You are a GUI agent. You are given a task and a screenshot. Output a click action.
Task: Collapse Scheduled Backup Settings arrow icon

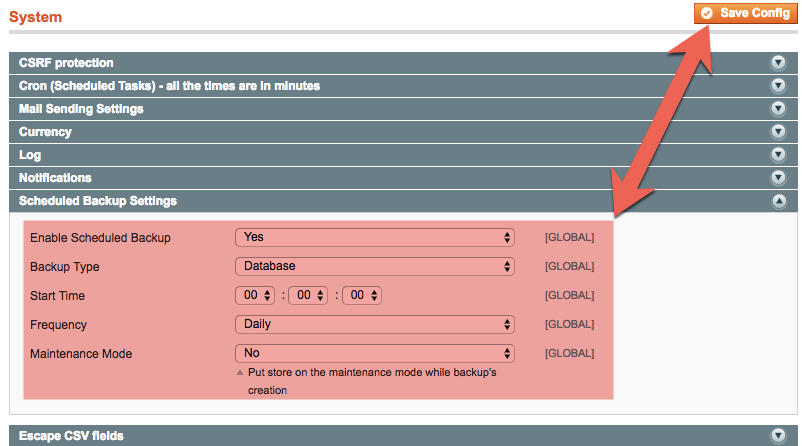point(778,201)
